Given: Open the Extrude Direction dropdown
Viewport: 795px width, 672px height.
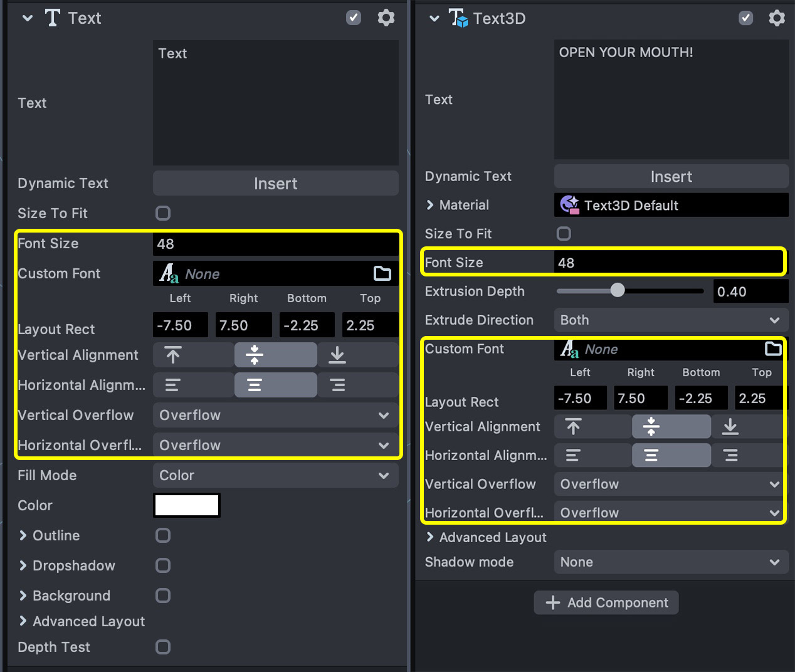Looking at the screenshot, I should coord(670,320).
